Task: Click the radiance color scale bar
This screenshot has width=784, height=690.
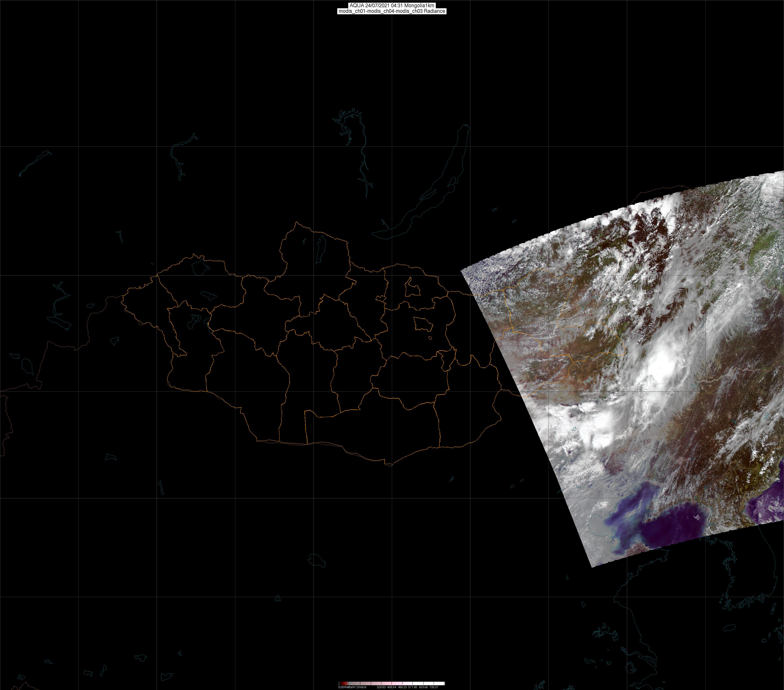Action: point(392,683)
